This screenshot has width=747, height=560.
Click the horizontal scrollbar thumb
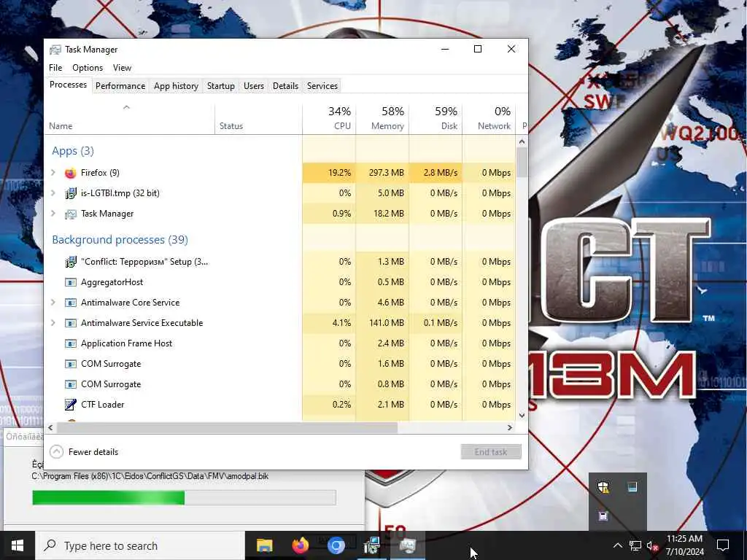click(227, 427)
